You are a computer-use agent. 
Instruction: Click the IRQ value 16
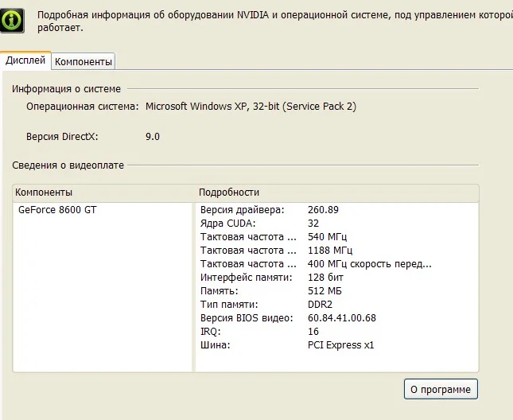click(313, 332)
